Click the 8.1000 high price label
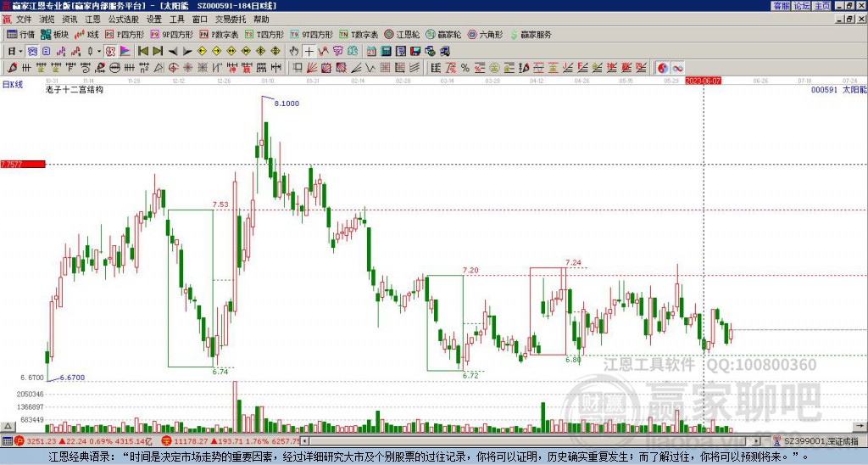The width and height of the screenshot is (868, 465). 287,103
